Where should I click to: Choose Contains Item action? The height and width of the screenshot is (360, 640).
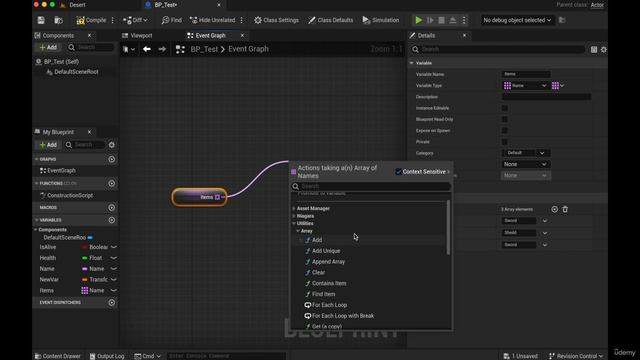pyautogui.click(x=329, y=283)
